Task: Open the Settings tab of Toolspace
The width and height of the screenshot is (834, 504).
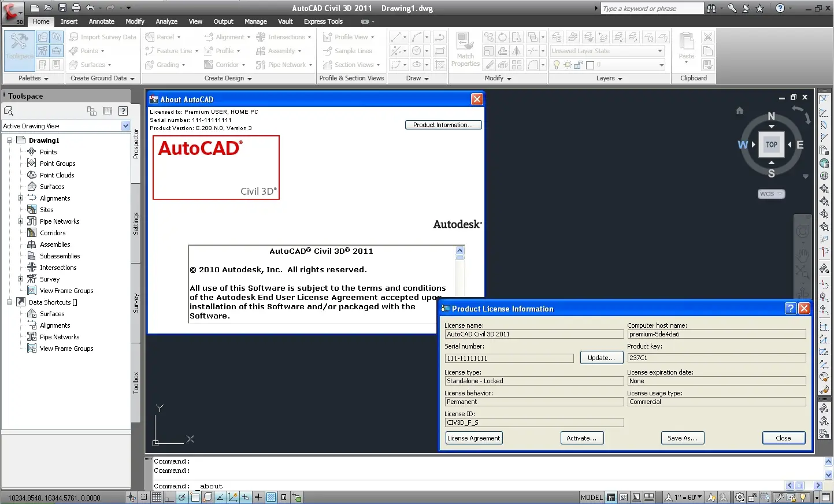Action: (x=136, y=224)
